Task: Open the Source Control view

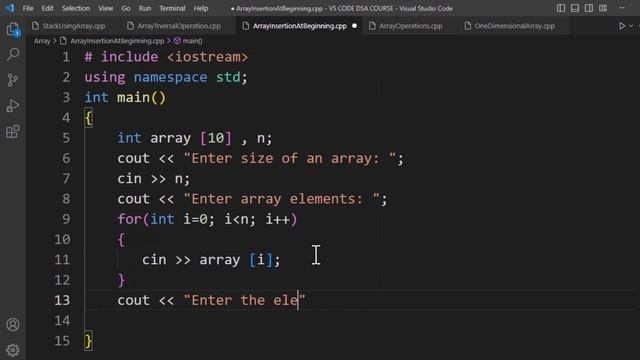Action: (13, 80)
